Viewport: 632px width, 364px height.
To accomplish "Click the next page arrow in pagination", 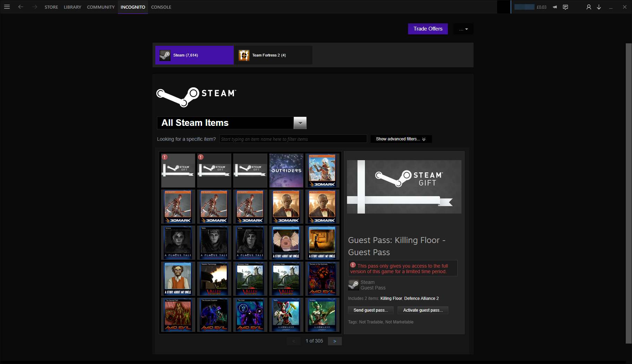I will pos(335,341).
